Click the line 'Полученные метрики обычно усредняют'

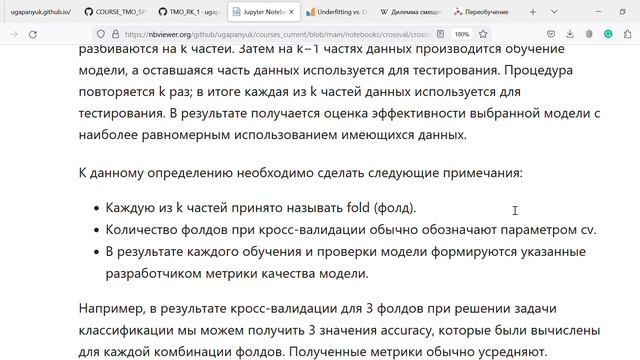coord(418,351)
